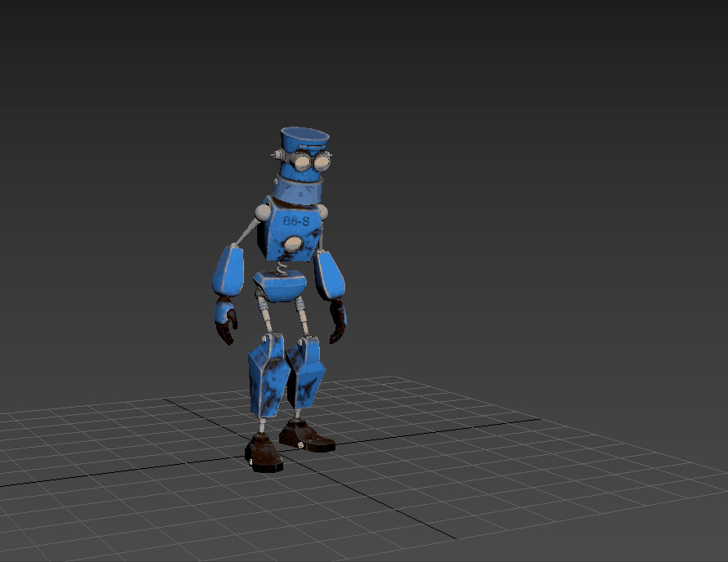
Task: Select the rear brown shoe with rivet
Action: (x=306, y=436)
